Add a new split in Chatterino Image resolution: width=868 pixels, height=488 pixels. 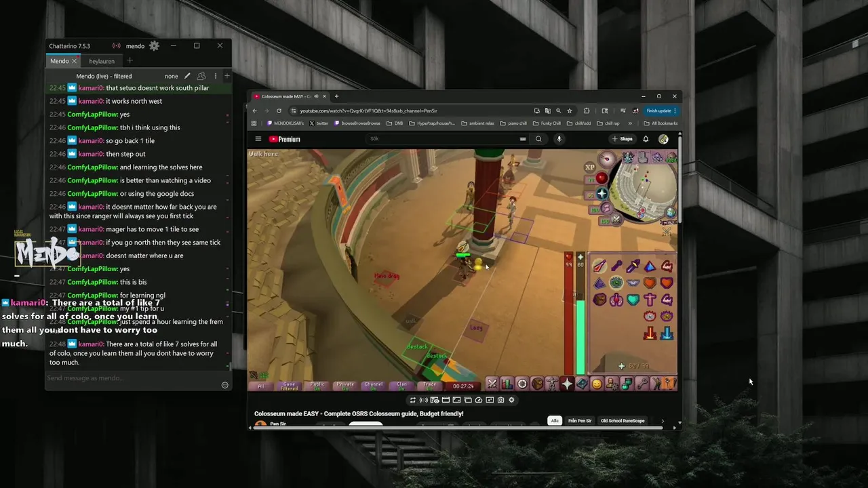tap(227, 76)
